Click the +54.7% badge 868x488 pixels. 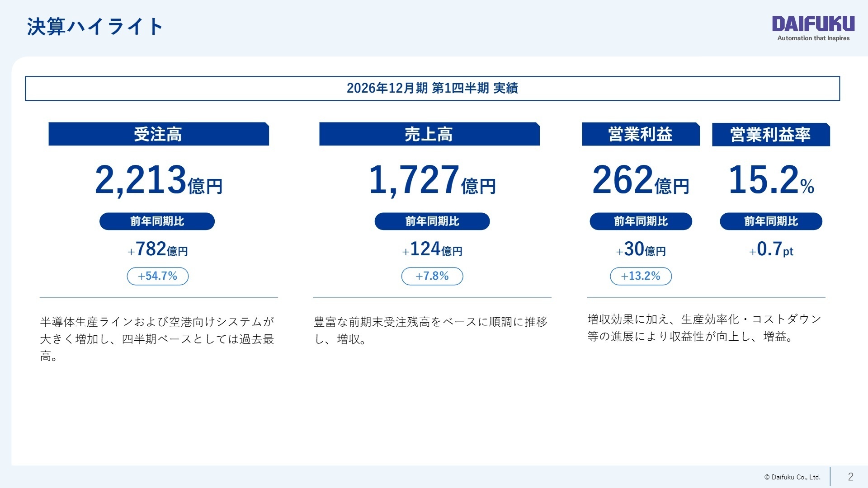(158, 276)
